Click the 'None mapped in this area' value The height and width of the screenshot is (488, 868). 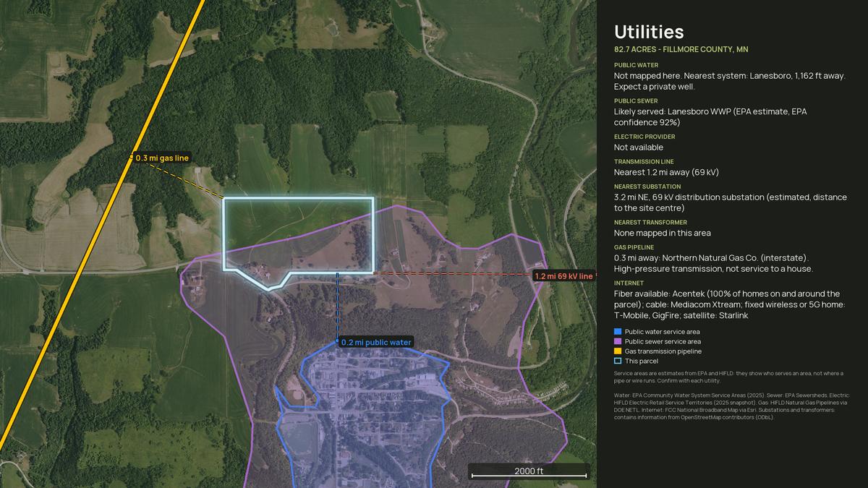pos(662,233)
